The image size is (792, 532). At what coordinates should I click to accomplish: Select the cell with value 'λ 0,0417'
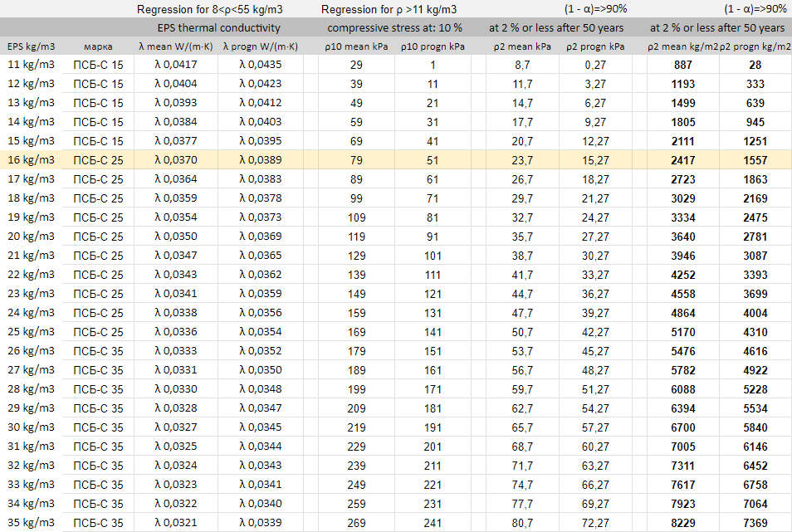click(176, 65)
